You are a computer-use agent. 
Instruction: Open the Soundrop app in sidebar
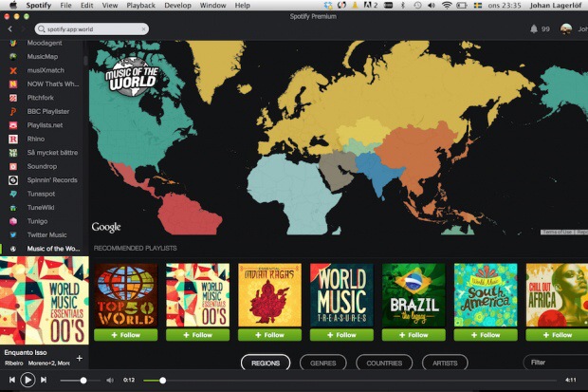[x=43, y=166]
